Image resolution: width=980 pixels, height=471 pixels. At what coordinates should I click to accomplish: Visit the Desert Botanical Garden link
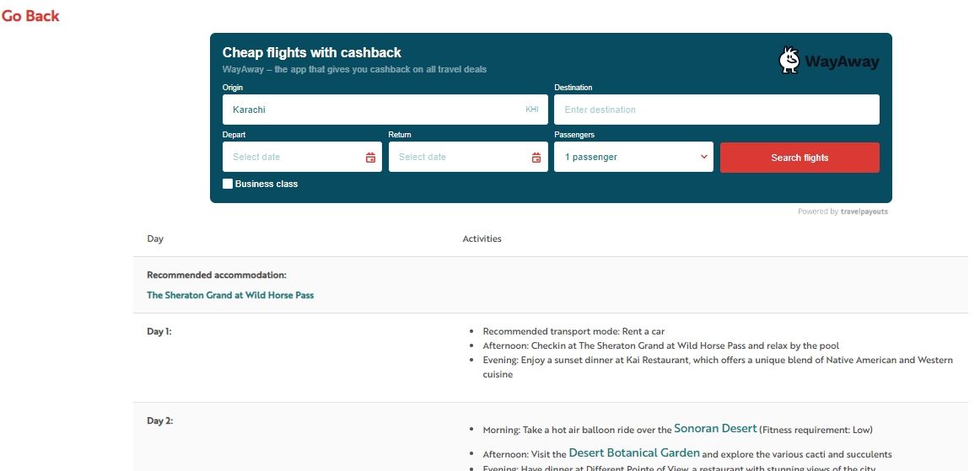633,453
